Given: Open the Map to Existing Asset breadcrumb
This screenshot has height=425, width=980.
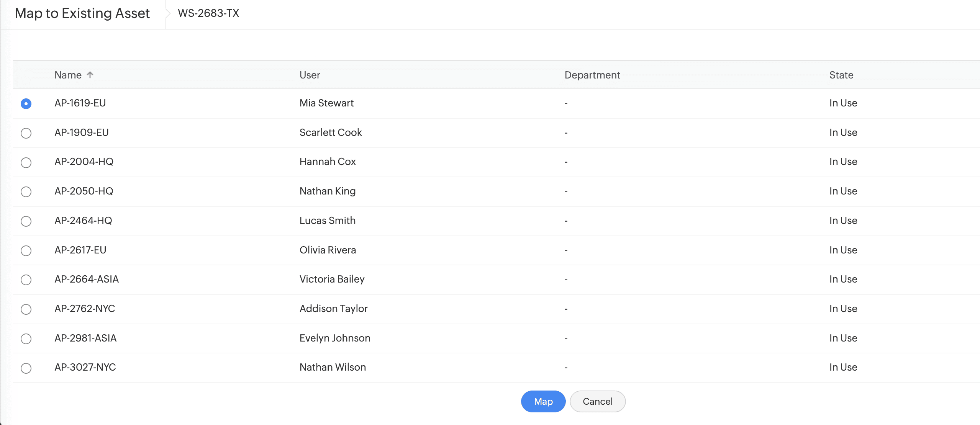Looking at the screenshot, I should pyautogui.click(x=82, y=13).
